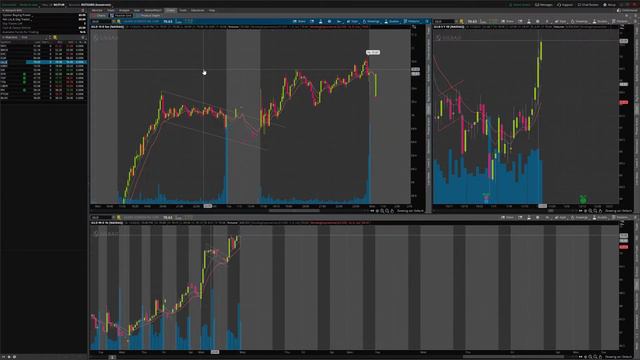This screenshot has height=360, width=640.
Task: Click yellow symbol link icon in bottom chart
Action: point(119,218)
